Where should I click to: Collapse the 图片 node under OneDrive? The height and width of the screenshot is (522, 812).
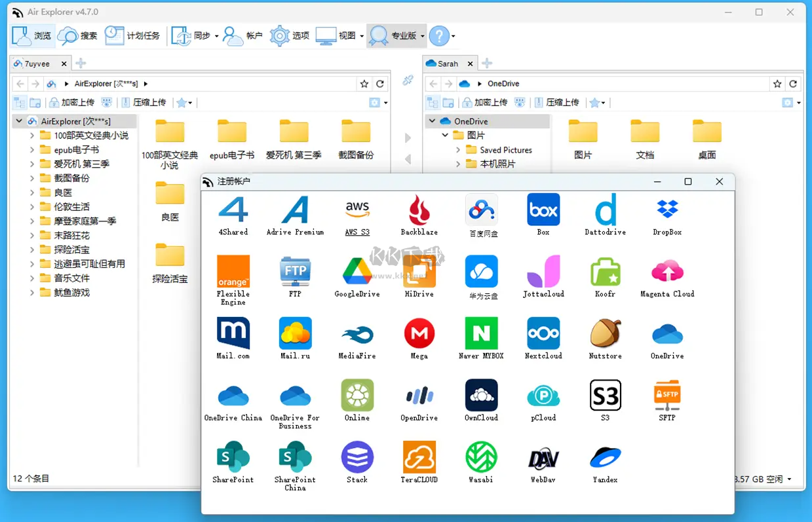443,135
